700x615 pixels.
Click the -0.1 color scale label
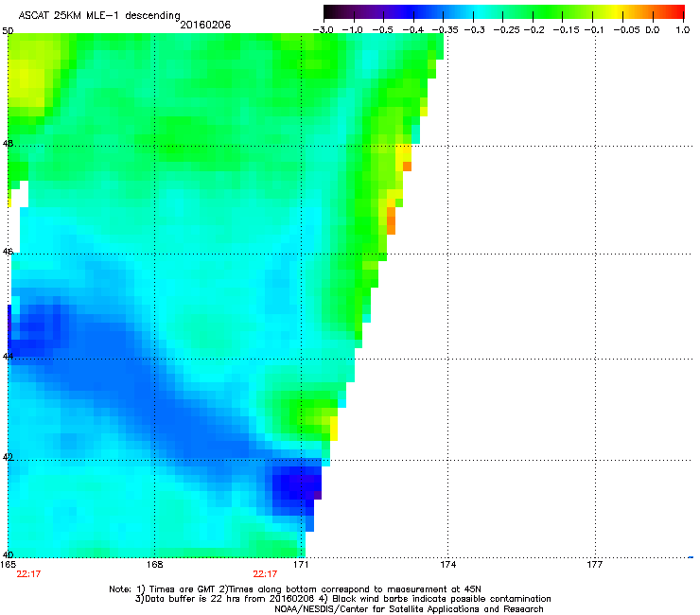click(594, 30)
